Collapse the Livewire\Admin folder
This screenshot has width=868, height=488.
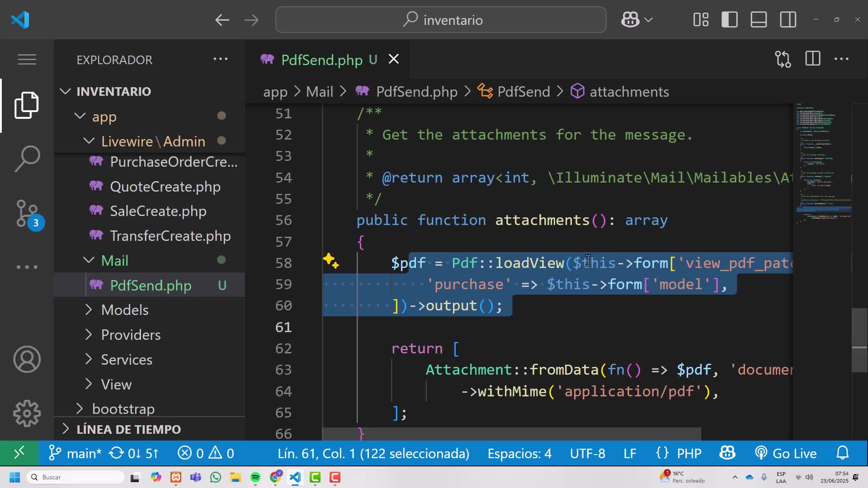[149, 141]
